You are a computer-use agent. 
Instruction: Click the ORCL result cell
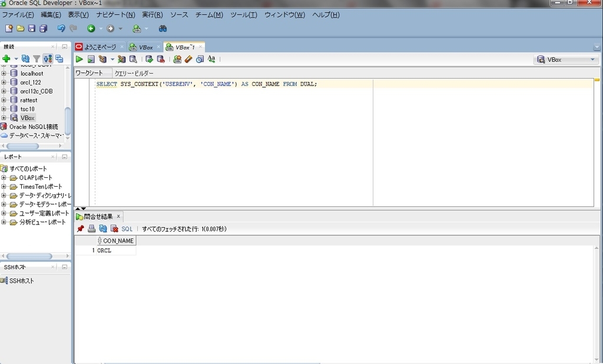coord(116,250)
